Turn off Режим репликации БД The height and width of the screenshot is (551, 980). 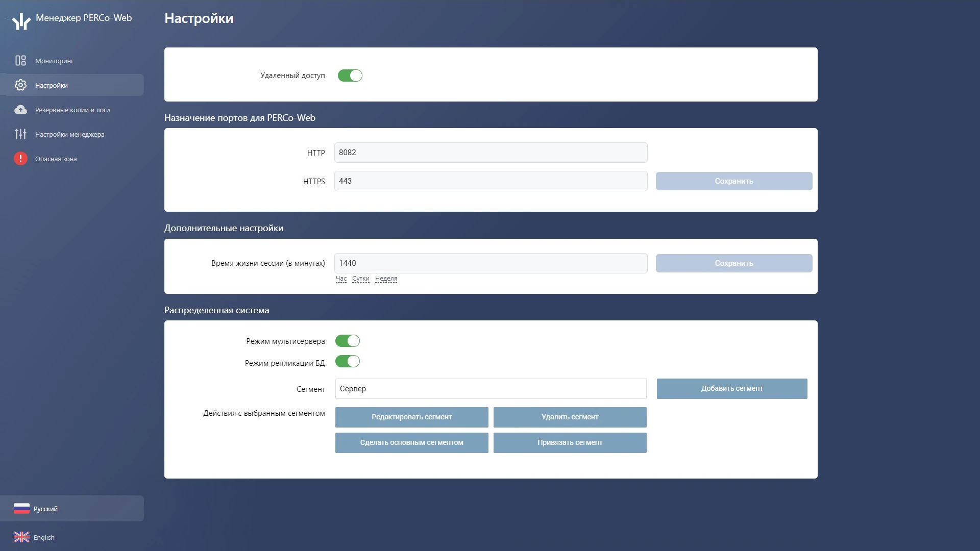[348, 362]
